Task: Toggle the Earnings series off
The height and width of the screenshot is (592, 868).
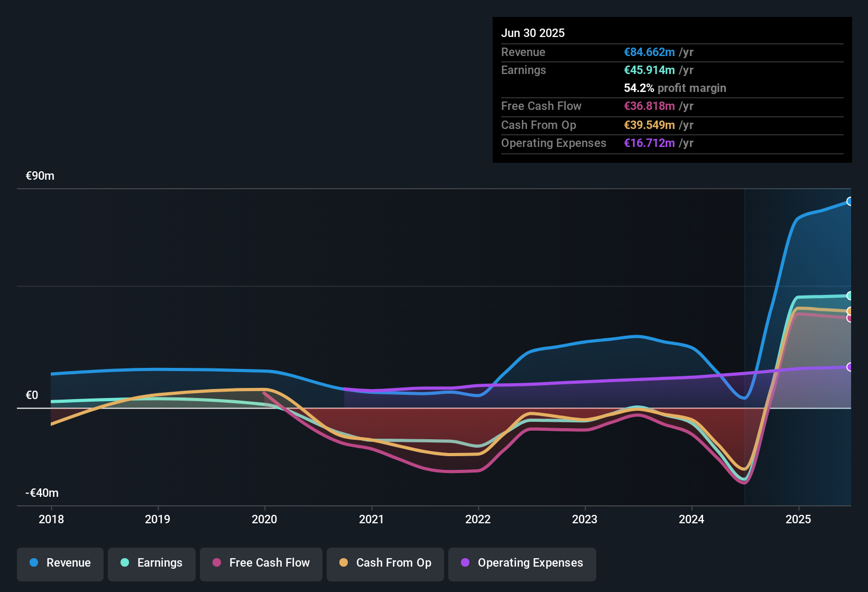Action: pyautogui.click(x=152, y=563)
